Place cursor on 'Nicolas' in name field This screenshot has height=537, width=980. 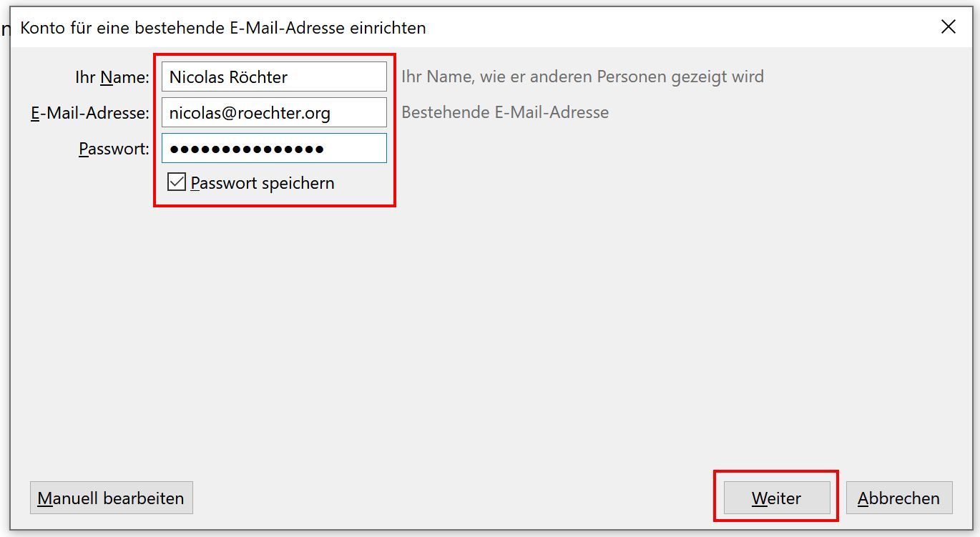(197, 77)
